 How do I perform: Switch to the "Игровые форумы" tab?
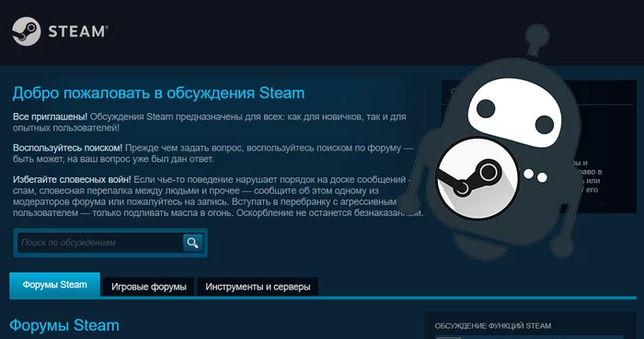[x=149, y=287]
